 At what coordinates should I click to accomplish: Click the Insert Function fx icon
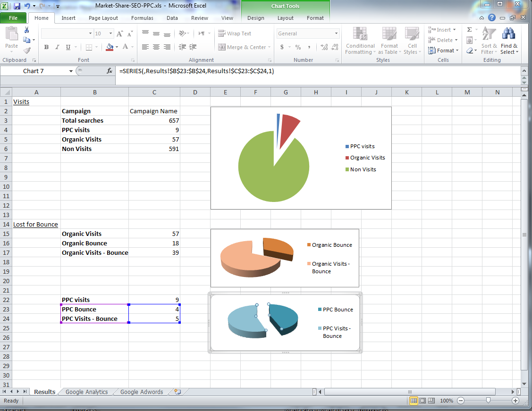pyautogui.click(x=109, y=71)
